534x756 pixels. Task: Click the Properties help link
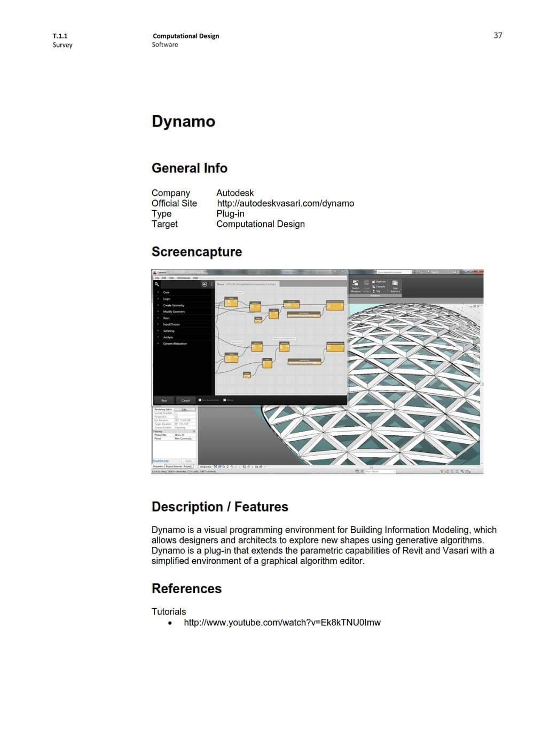coord(161,460)
